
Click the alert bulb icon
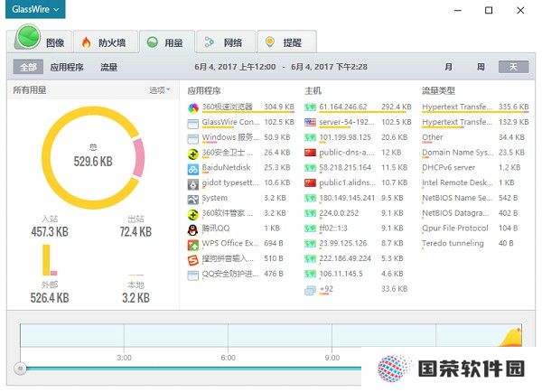tap(269, 42)
